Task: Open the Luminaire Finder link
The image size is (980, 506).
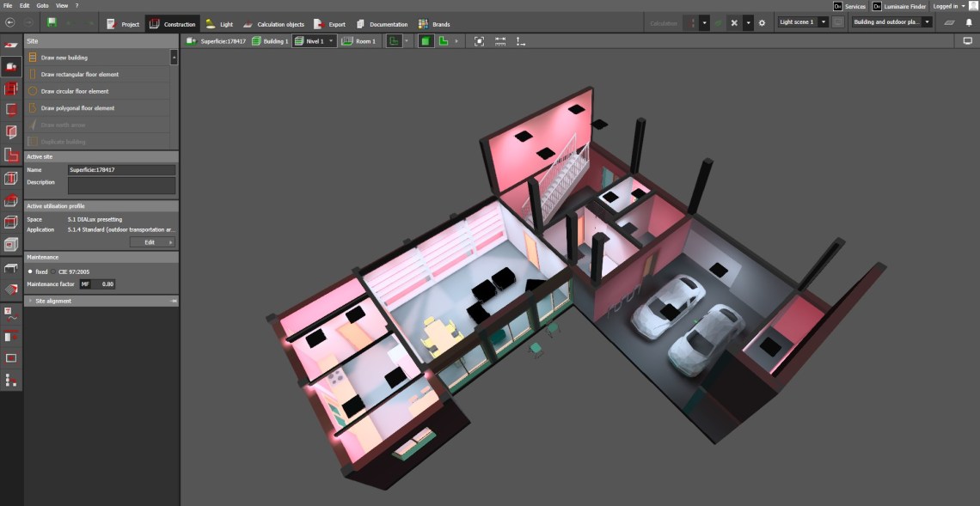Action: coord(899,6)
